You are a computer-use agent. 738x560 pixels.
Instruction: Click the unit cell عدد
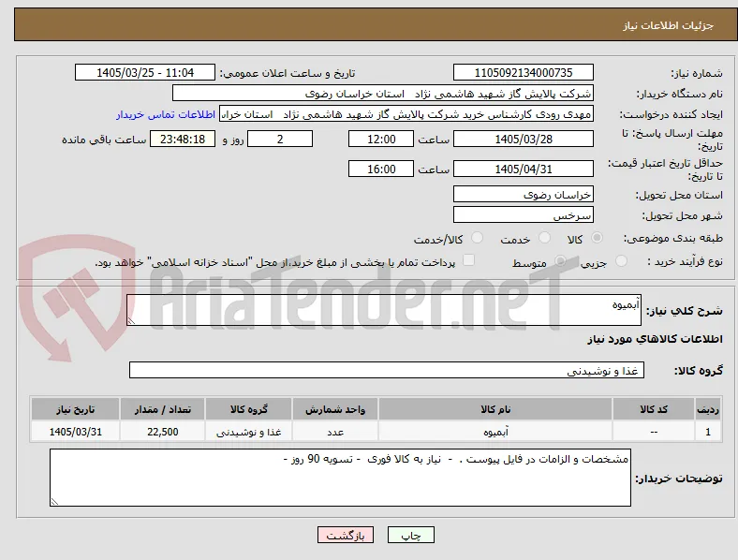335,432
